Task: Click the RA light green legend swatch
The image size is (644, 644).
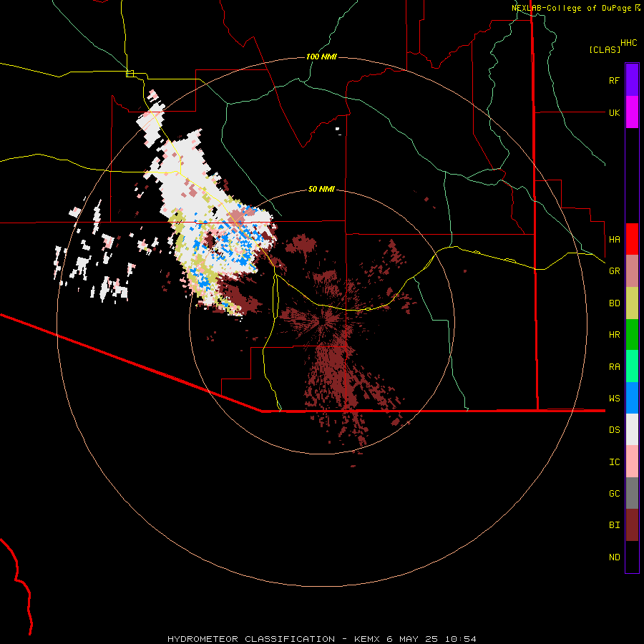Action: tap(632, 366)
